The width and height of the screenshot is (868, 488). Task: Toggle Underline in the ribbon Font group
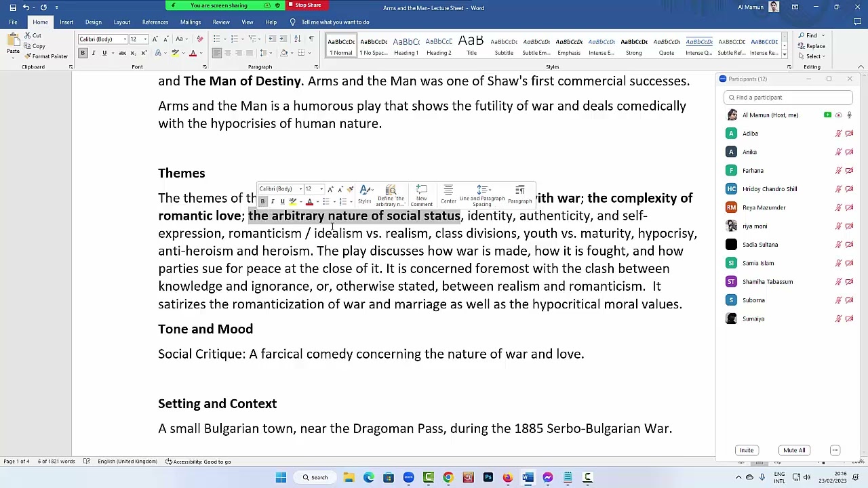[x=104, y=53]
